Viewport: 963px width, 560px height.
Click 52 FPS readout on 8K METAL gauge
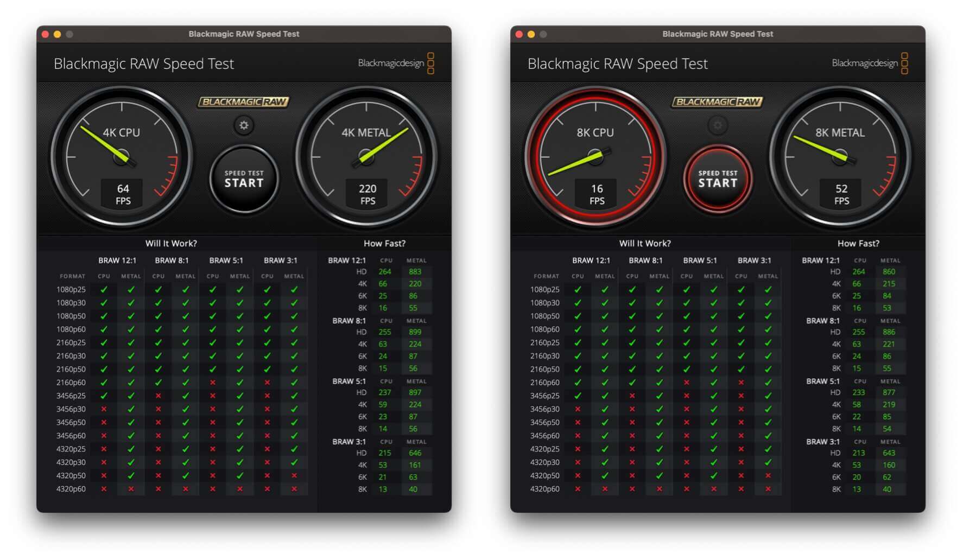click(841, 194)
